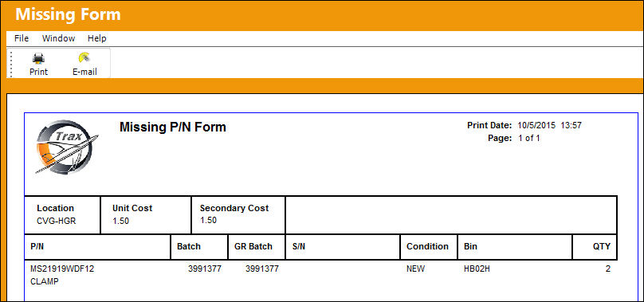Click the Missing Form window title

pos(68,14)
